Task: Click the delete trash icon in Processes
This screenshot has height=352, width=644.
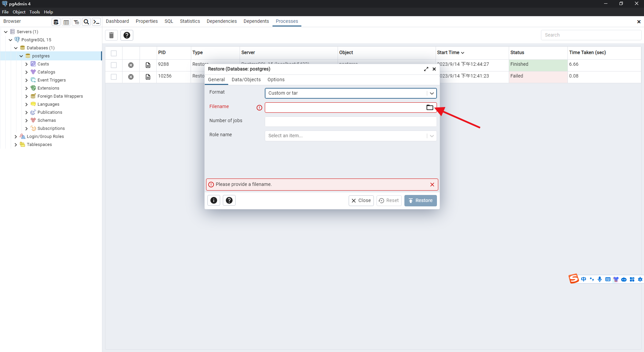Action: (x=111, y=35)
